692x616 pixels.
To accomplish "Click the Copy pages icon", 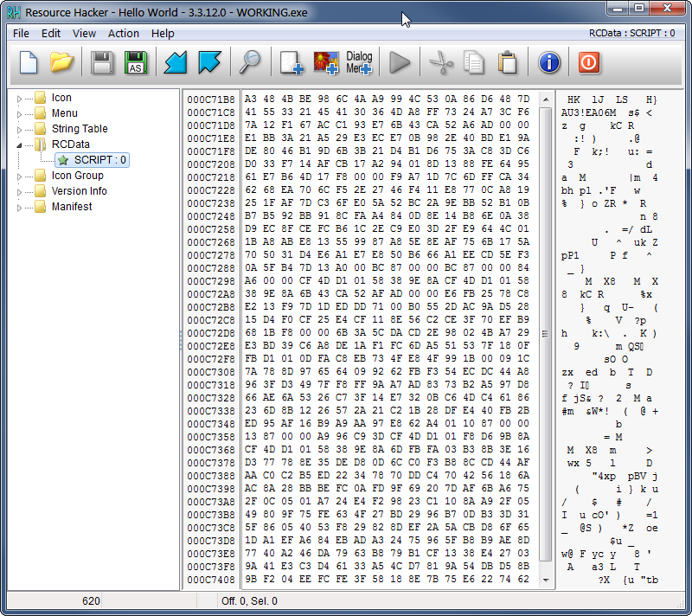I will [474, 62].
